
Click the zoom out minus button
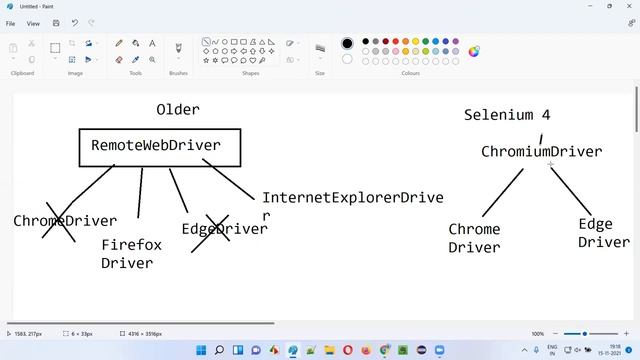point(555,334)
